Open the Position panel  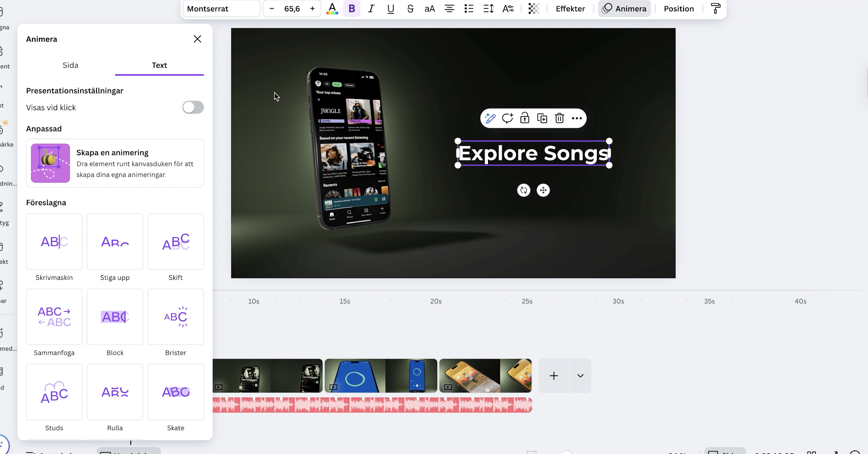point(679,9)
